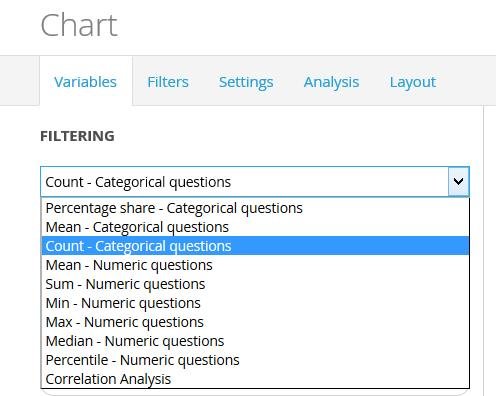
Task: Open the Settings tab
Action: coord(246,82)
